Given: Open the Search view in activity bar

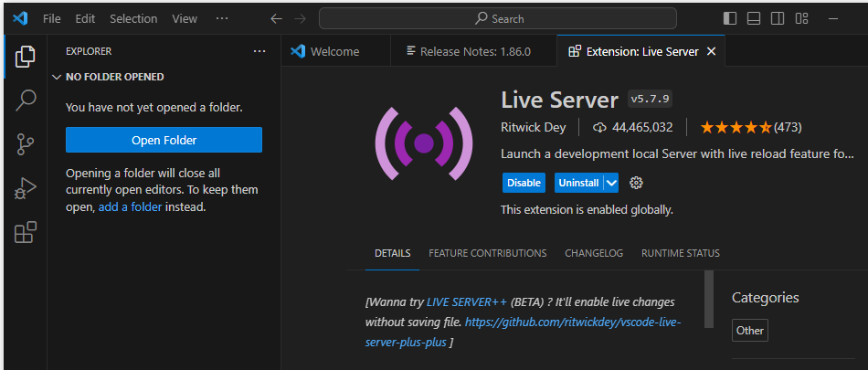Looking at the screenshot, I should point(25,100).
